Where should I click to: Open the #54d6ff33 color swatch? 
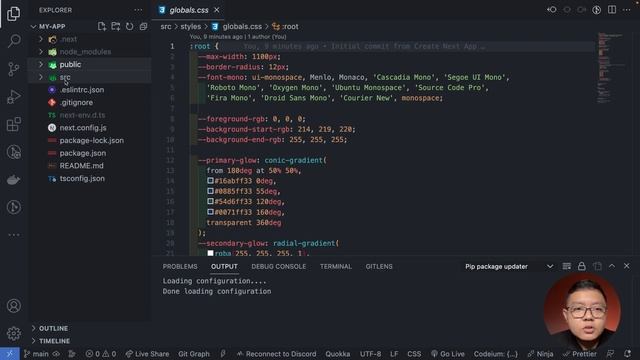click(x=210, y=201)
